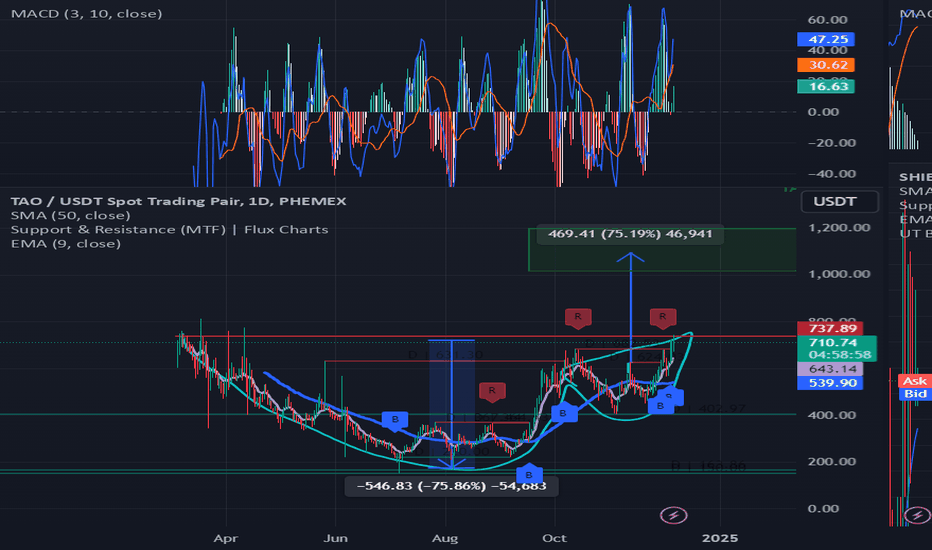Click the lightning go-to-realtime icon on main chart
Screen dimensions: 932x550
coord(673,515)
